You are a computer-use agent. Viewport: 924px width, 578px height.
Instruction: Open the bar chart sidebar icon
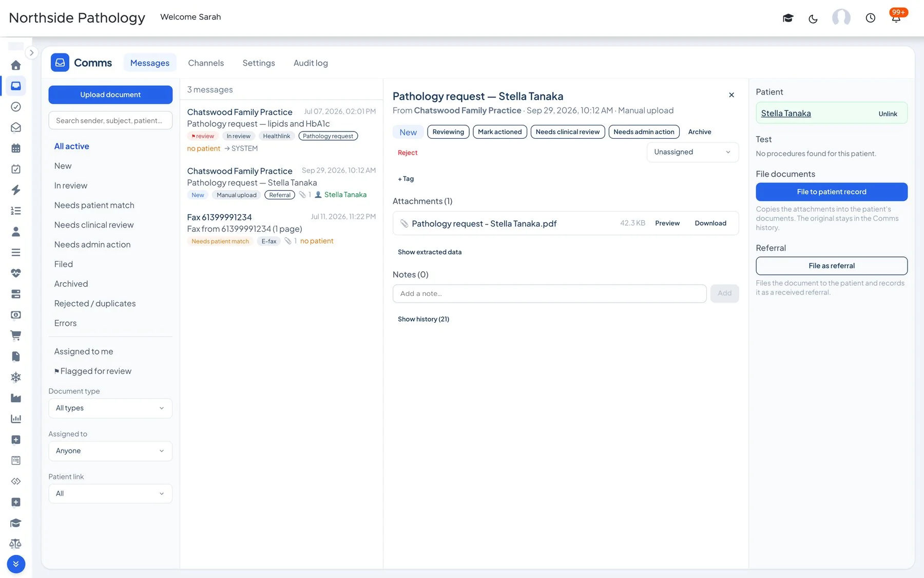click(x=16, y=419)
